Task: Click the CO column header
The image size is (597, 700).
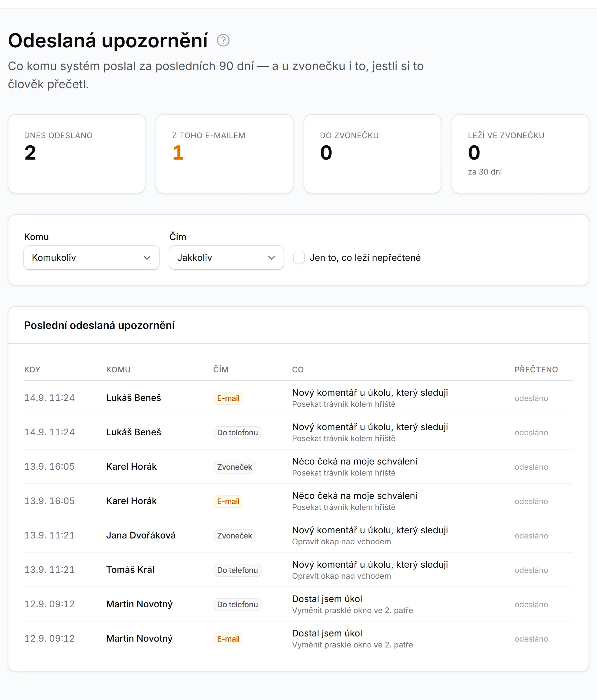Action: pos(298,369)
